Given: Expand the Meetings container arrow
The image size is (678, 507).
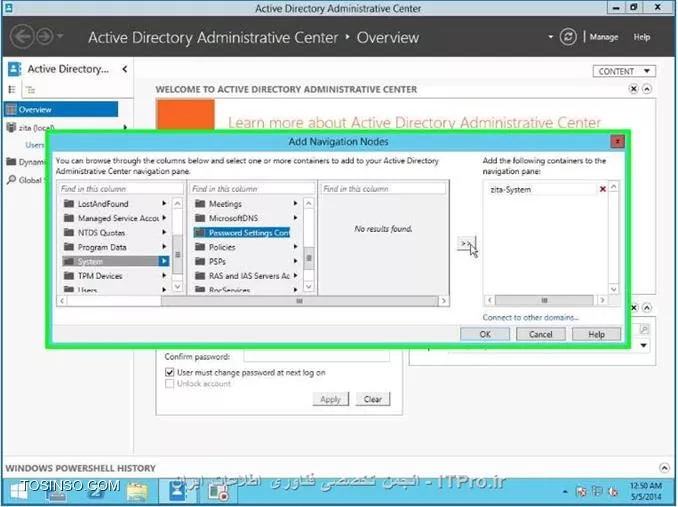Looking at the screenshot, I should [x=295, y=203].
